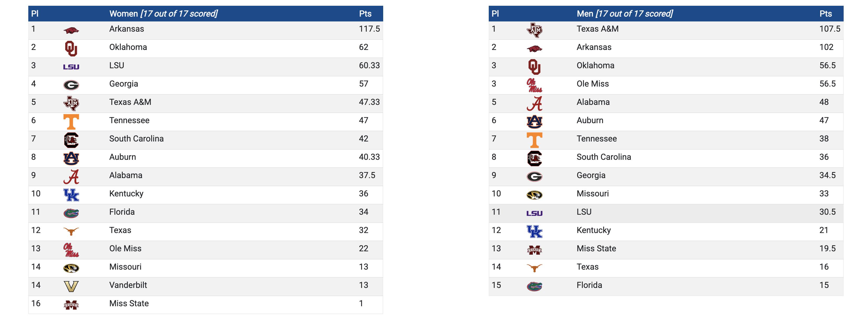Click Texas Longhorns logo in Women table
The image size is (868, 318).
pyautogui.click(x=71, y=231)
